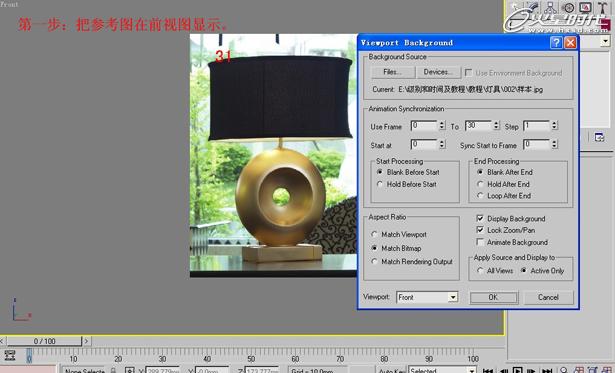This screenshot has height=373, width=615.
Task: Click the selection lock icon
Action: [x=113, y=370]
